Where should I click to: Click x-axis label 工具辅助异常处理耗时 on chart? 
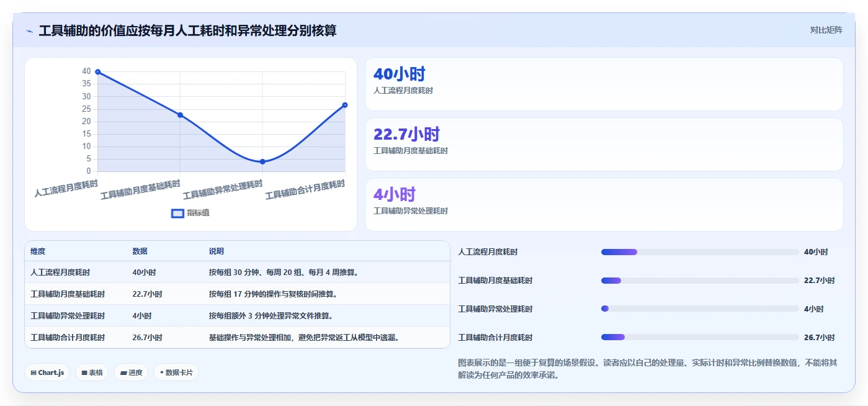click(x=223, y=189)
